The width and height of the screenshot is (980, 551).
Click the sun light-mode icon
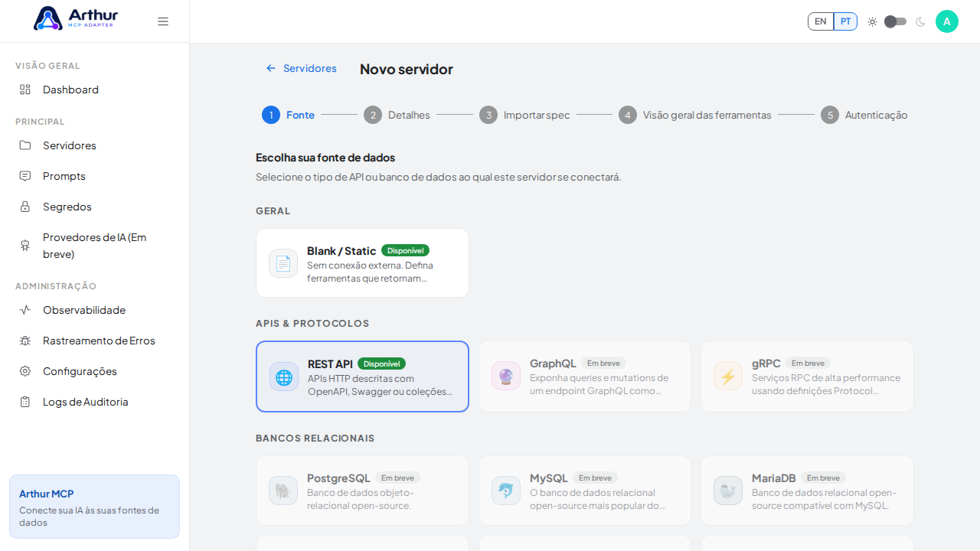pos(872,21)
